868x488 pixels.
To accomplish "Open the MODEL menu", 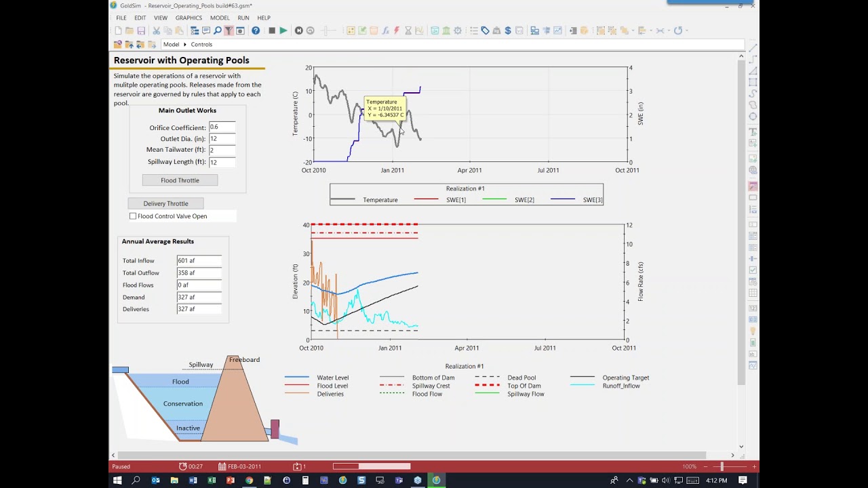I will click(220, 18).
